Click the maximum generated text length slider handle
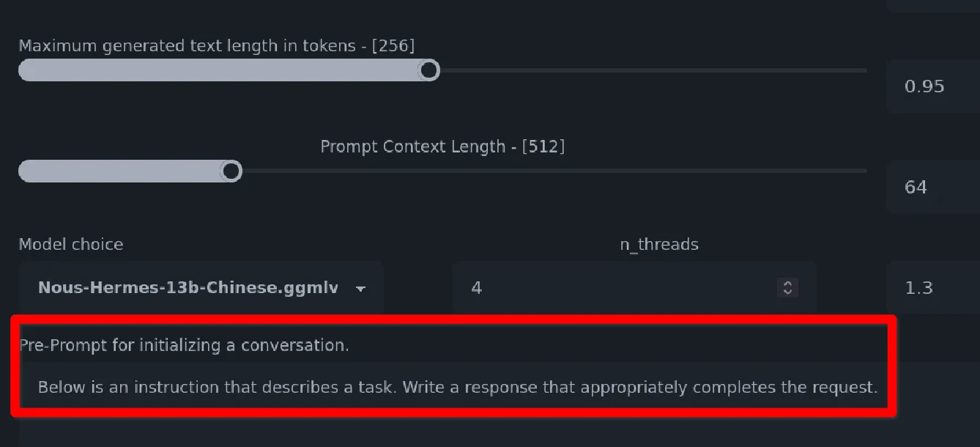 pyautogui.click(x=429, y=70)
